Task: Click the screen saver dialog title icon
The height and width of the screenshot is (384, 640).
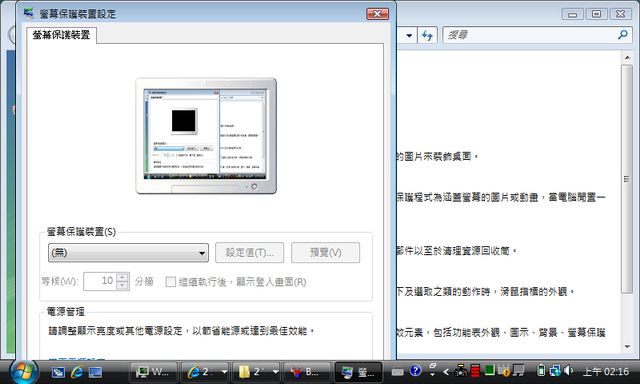Action: (x=29, y=13)
